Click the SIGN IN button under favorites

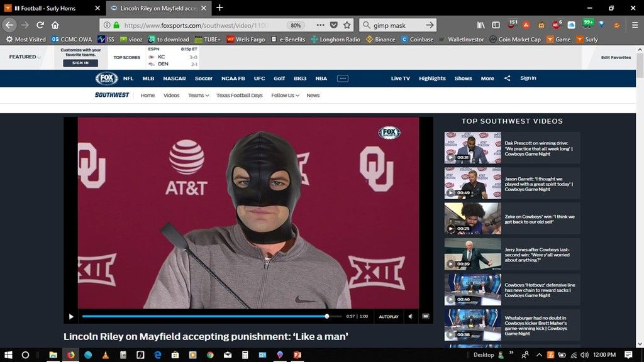tap(80, 63)
